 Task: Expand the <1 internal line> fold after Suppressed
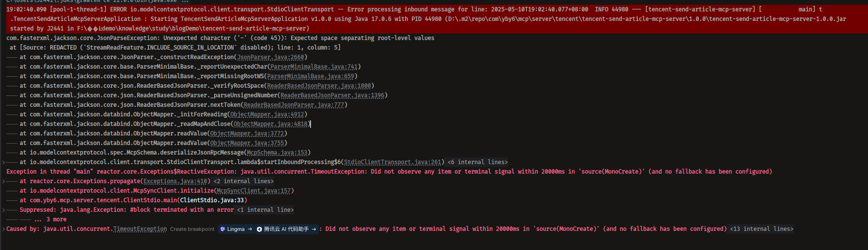(x=265, y=210)
